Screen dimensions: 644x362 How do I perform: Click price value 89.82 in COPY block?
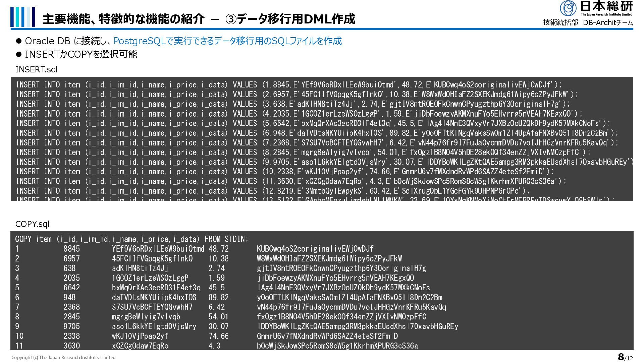pyautogui.click(x=218, y=297)
